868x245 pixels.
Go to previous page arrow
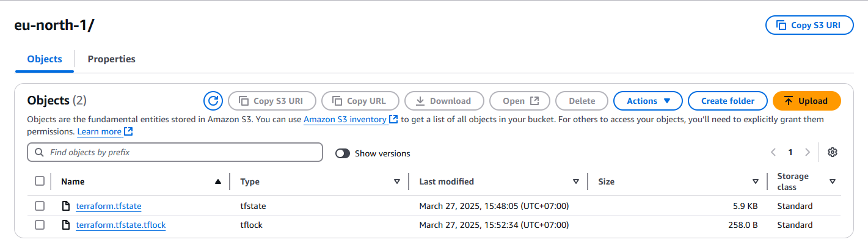[x=773, y=152]
